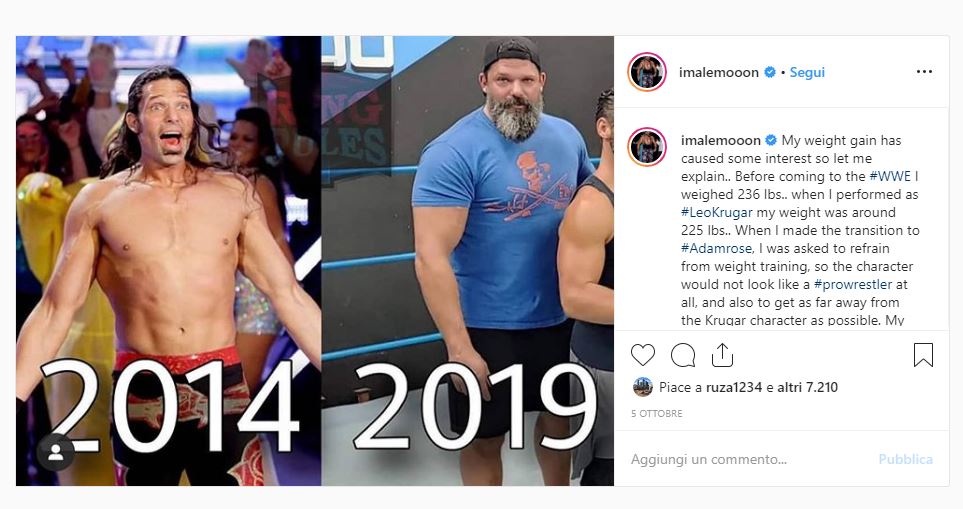This screenshot has height=509, width=963.
Task: Show the list of altri 7.210 likes
Action: (808, 387)
